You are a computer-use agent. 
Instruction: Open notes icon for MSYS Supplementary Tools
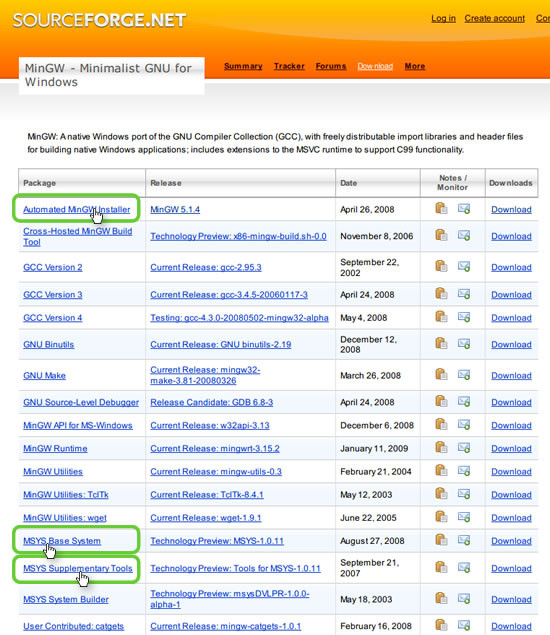coord(441,567)
